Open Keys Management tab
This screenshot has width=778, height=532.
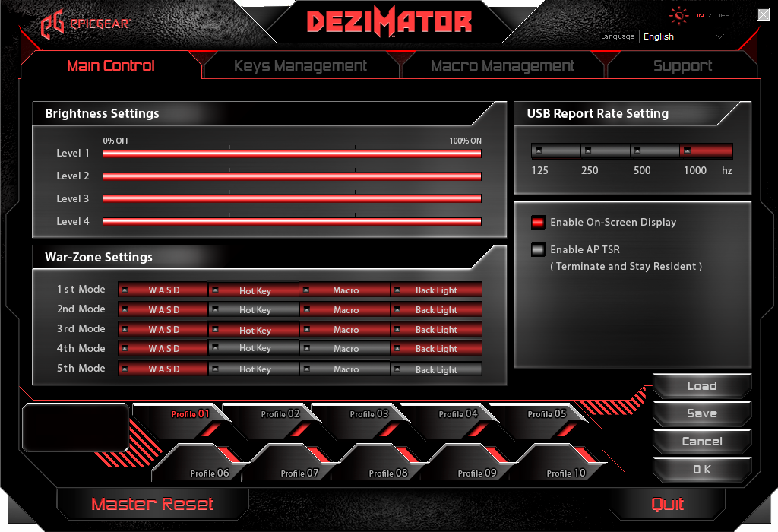pos(300,65)
